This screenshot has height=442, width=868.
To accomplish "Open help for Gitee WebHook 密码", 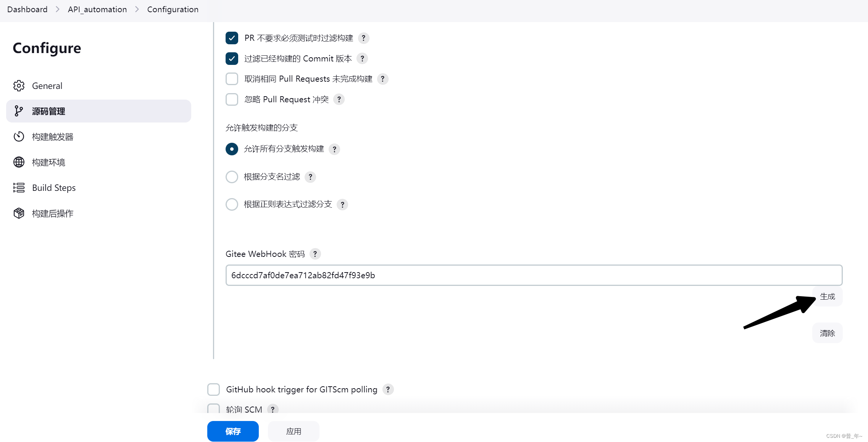I will tap(315, 254).
